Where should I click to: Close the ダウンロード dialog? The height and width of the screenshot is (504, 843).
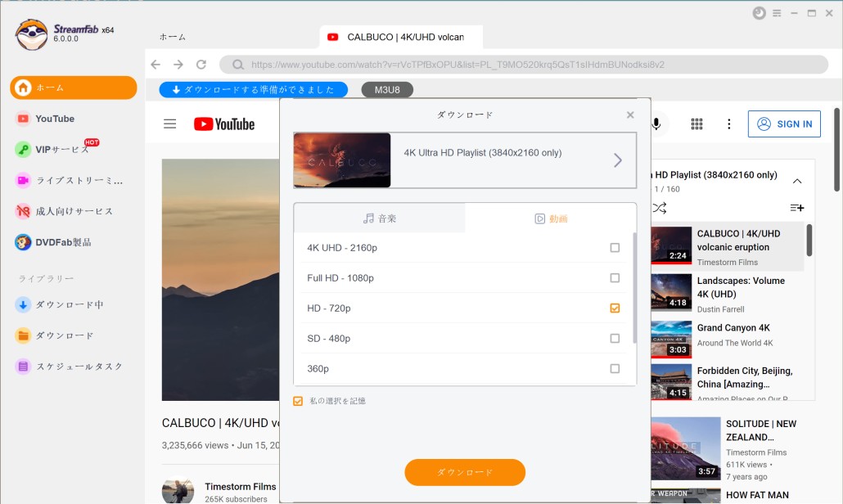click(630, 115)
